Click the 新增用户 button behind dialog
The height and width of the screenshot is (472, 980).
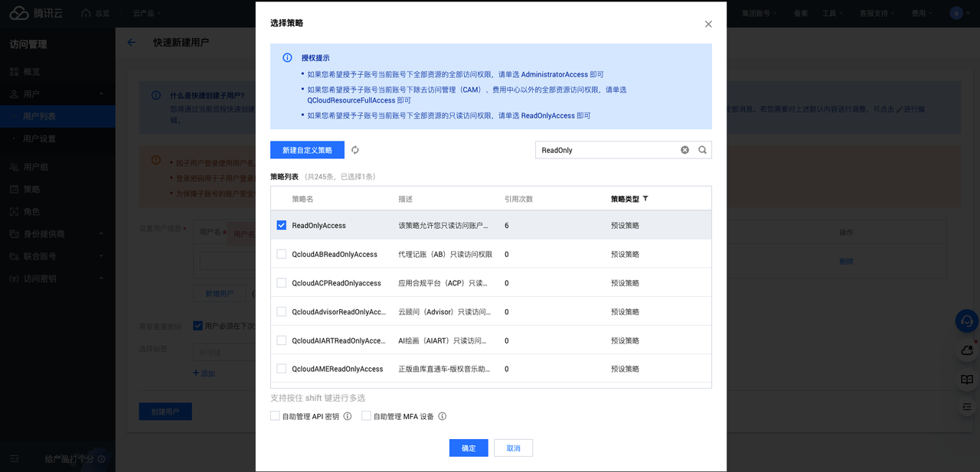coord(219,293)
